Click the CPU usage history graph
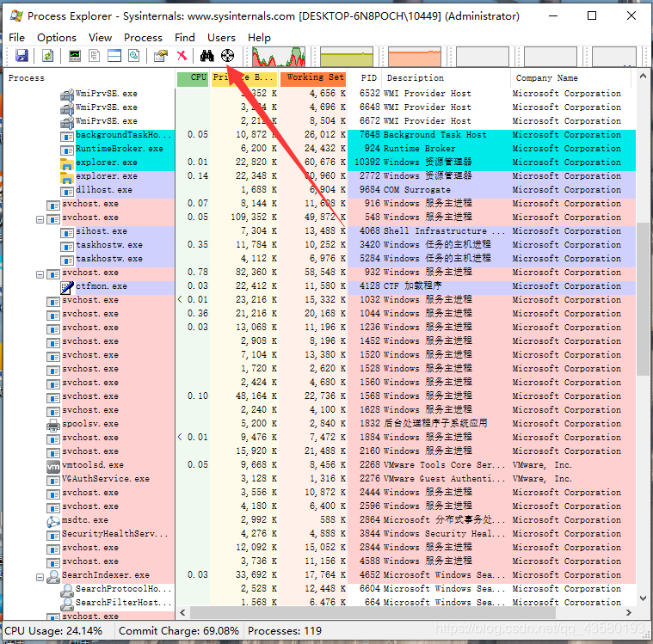653x644 pixels. pyautogui.click(x=279, y=57)
